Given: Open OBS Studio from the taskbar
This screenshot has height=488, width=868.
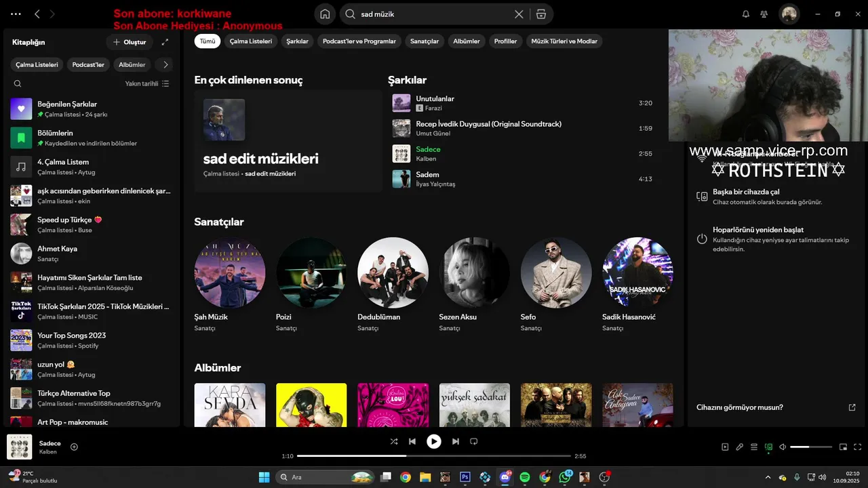Looking at the screenshot, I should click(x=604, y=477).
